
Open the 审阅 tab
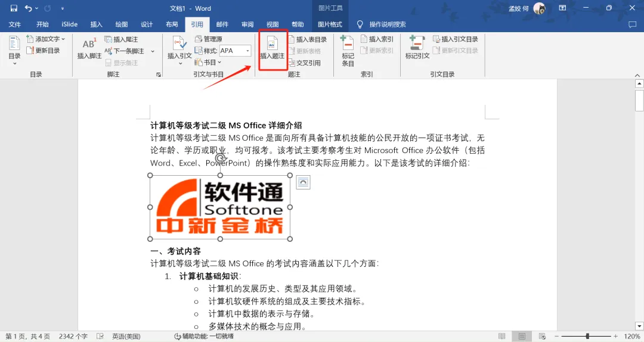247,24
